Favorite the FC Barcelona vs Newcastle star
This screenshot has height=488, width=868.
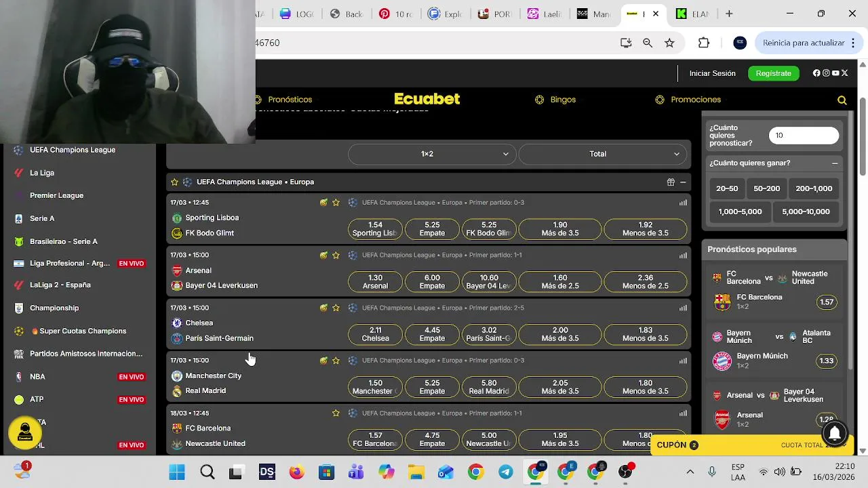click(x=336, y=413)
